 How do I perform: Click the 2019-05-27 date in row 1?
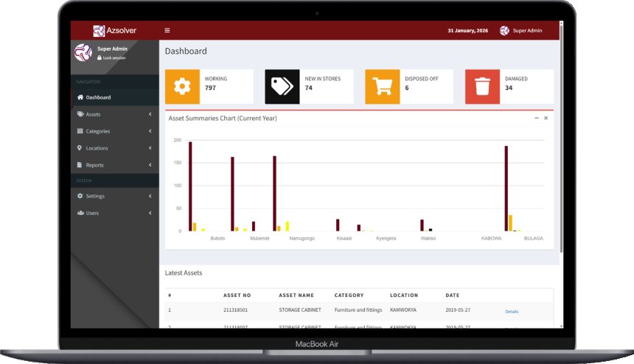click(x=458, y=310)
